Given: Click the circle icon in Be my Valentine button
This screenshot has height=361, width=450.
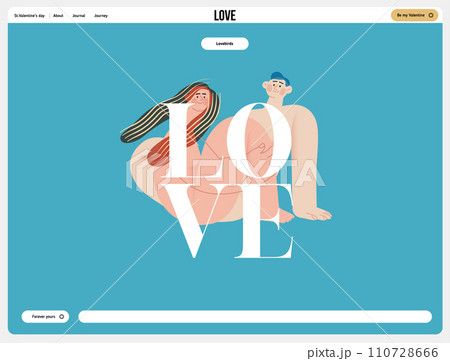Looking at the screenshot, I should point(431,15).
